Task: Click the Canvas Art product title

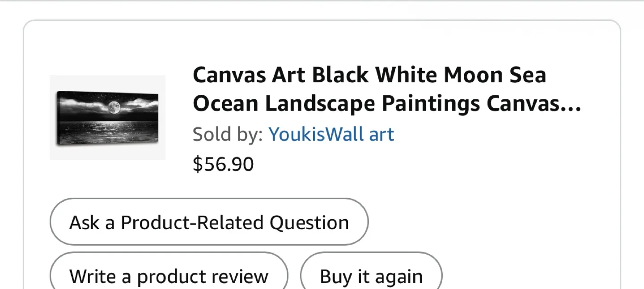Action: [369, 89]
